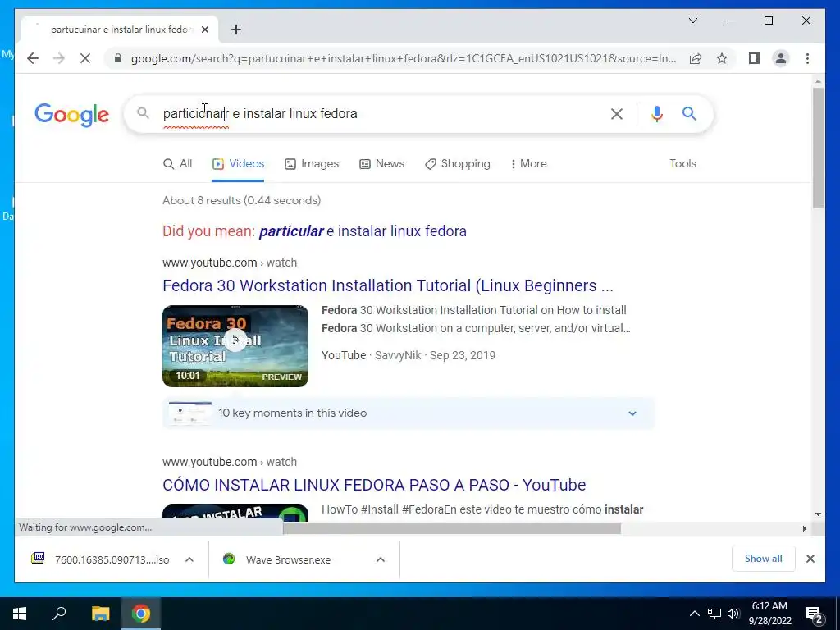Submit search with blue magnifier icon
Screen dimensions: 840x630
click(689, 113)
